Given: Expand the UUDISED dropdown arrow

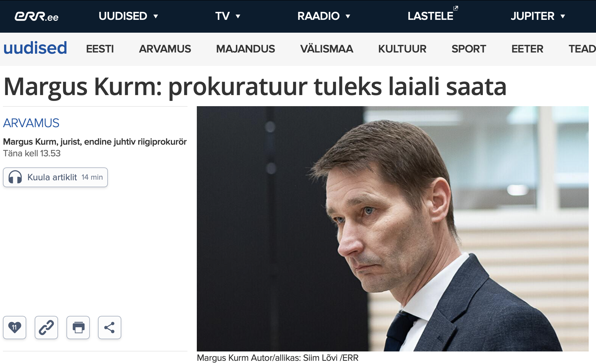Looking at the screenshot, I should (156, 16).
